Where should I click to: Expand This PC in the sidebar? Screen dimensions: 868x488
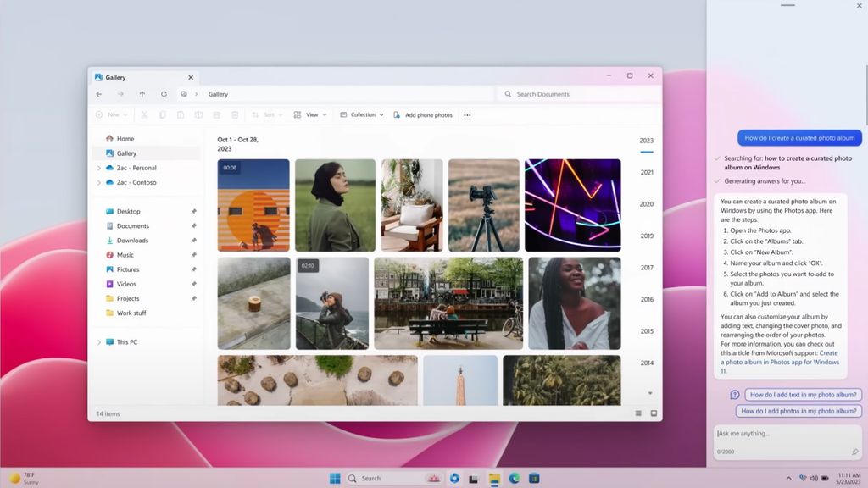click(99, 341)
